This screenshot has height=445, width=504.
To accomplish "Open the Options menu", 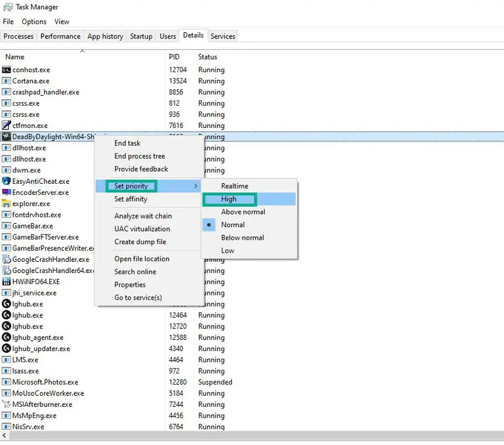I will [x=34, y=22].
